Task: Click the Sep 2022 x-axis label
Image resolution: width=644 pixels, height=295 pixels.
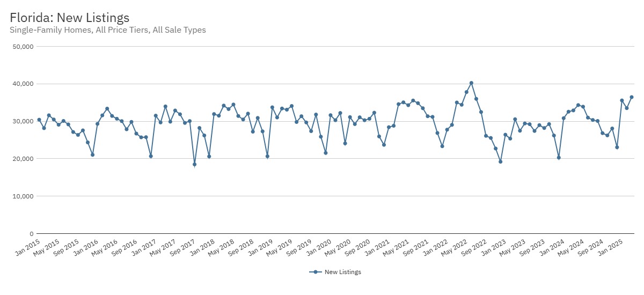Action: click(x=472, y=247)
